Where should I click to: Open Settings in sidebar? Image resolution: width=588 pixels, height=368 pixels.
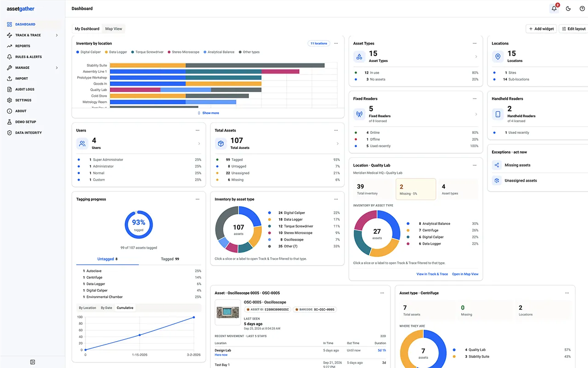click(x=32, y=100)
